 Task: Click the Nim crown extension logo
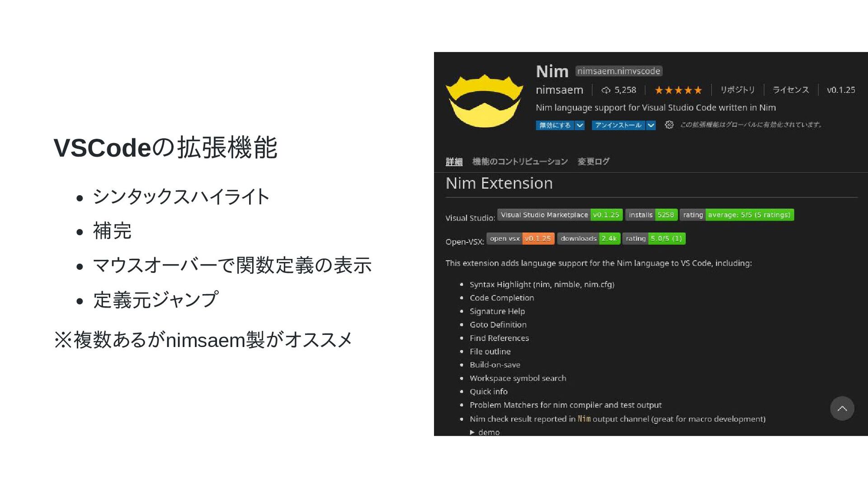[484, 100]
